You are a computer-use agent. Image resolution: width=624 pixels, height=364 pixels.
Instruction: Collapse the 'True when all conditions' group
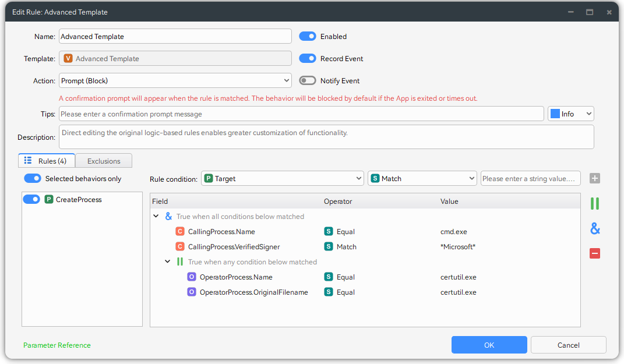pyautogui.click(x=156, y=217)
